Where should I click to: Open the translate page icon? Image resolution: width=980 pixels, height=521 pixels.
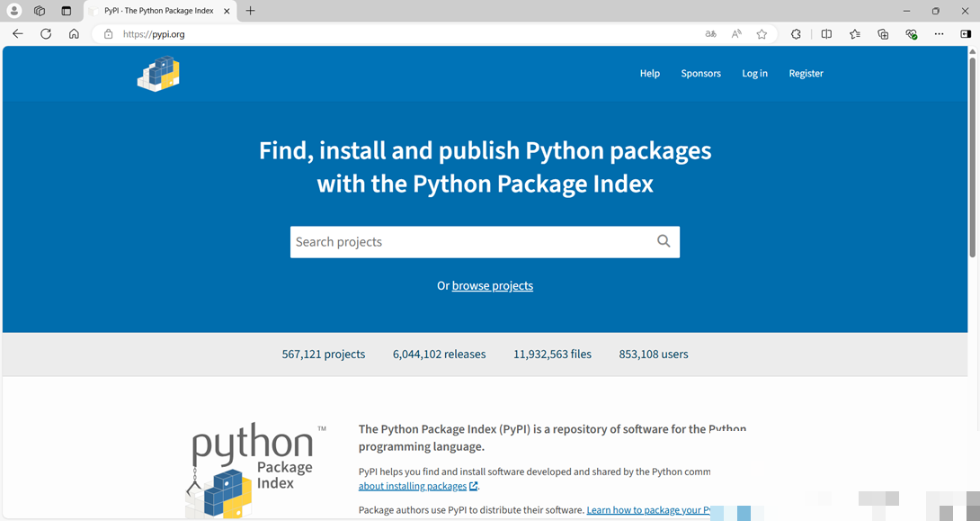coord(710,34)
